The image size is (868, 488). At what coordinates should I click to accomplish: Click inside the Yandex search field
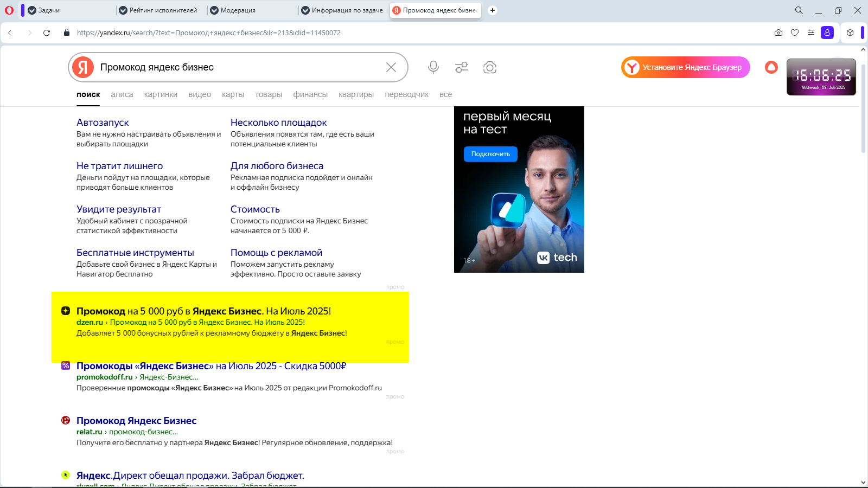click(239, 67)
